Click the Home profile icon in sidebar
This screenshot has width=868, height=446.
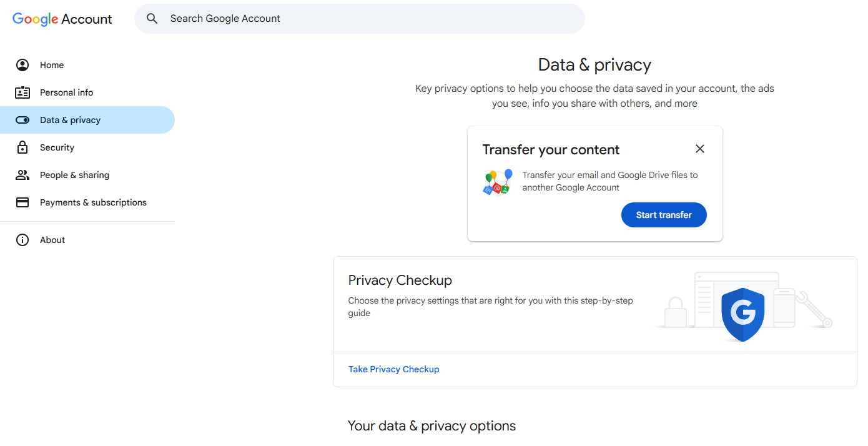tap(22, 64)
